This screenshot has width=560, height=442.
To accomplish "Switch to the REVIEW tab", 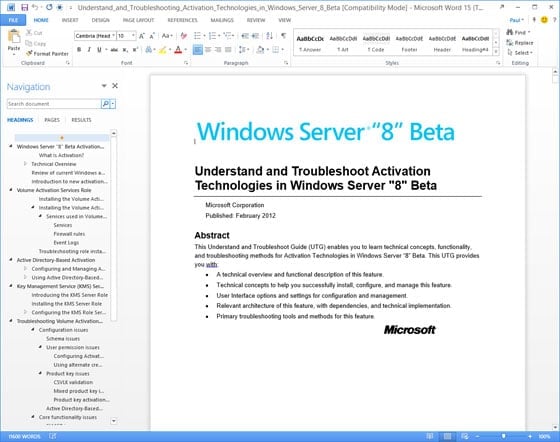I will coord(256,20).
